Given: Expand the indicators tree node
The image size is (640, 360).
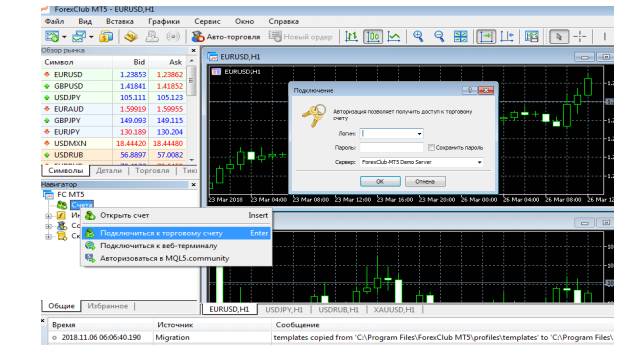Looking at the screenshot, I should pyautogui.click(x=49, y=216).
